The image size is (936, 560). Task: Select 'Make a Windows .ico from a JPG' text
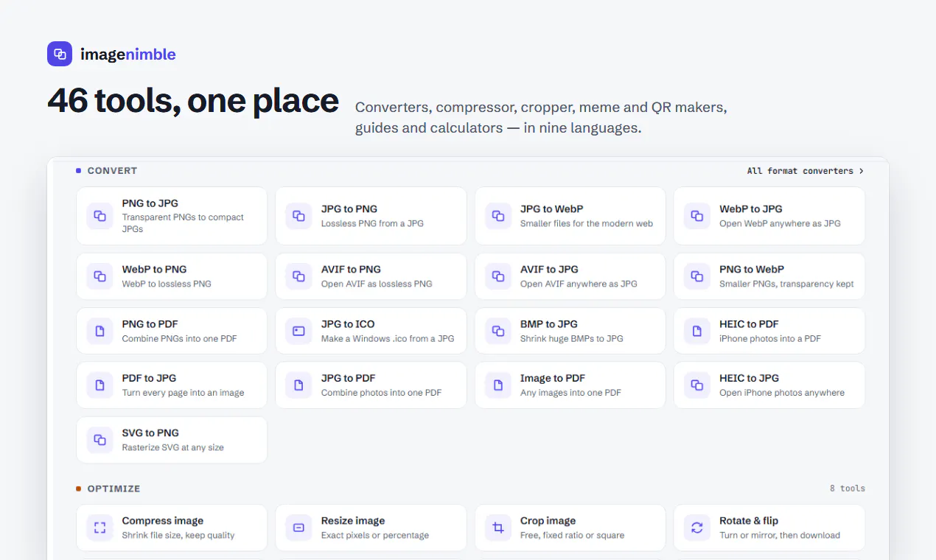tap(388, 339)
